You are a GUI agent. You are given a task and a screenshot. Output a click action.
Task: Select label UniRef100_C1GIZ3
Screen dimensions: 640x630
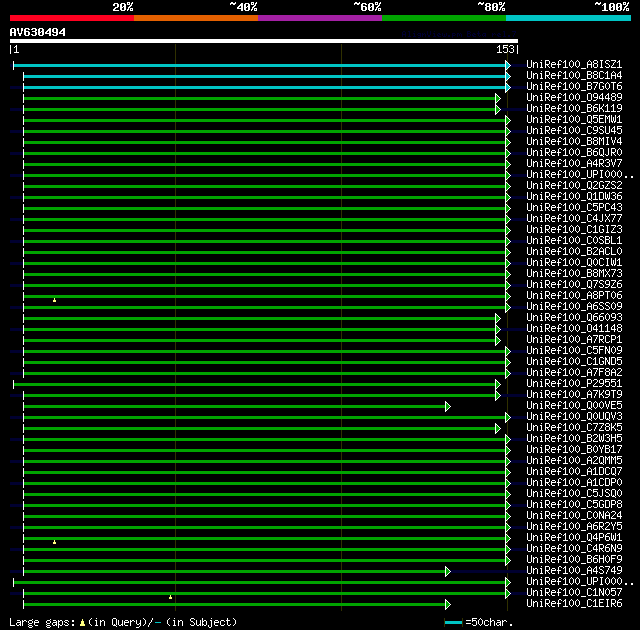574,230
